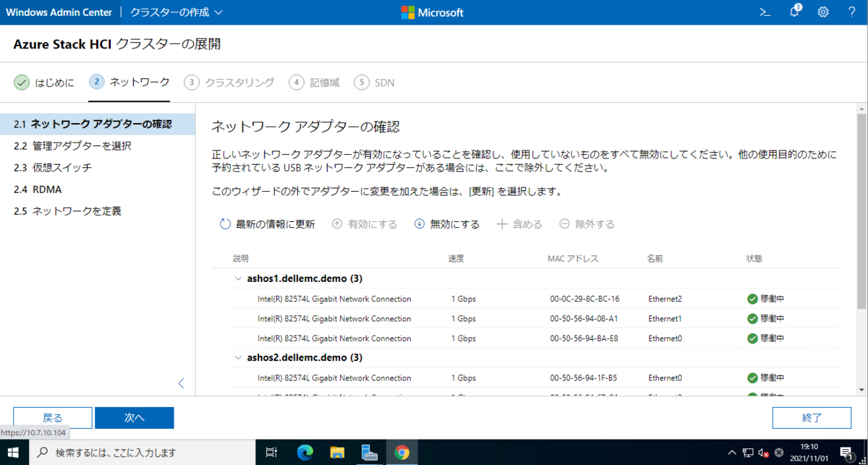Go to the 記憶域 step tab
The image size is (868, 465).
click(314, 82)
